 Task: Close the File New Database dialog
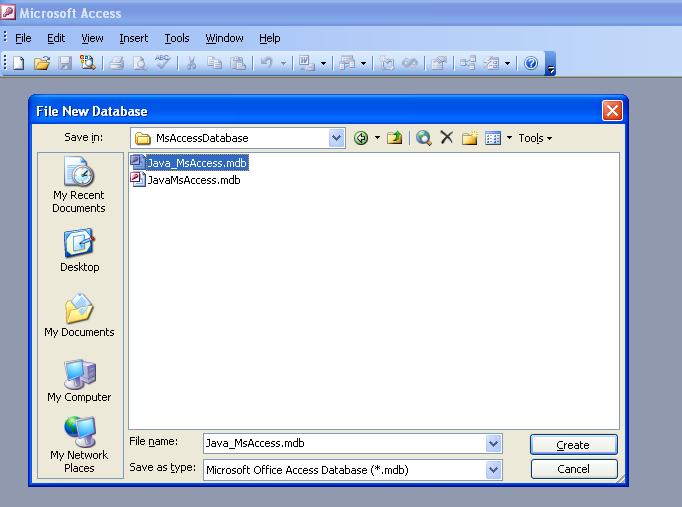click(612, 111)
